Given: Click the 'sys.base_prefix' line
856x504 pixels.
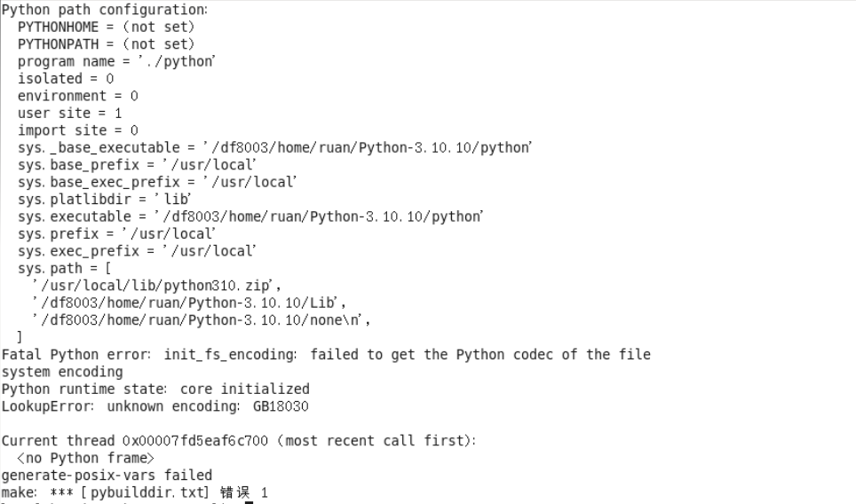Looking at the screenshot, I should click(x=137, y=165).
